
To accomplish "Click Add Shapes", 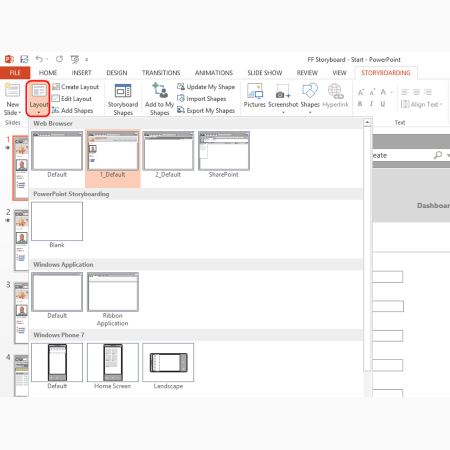I will 72,110.
